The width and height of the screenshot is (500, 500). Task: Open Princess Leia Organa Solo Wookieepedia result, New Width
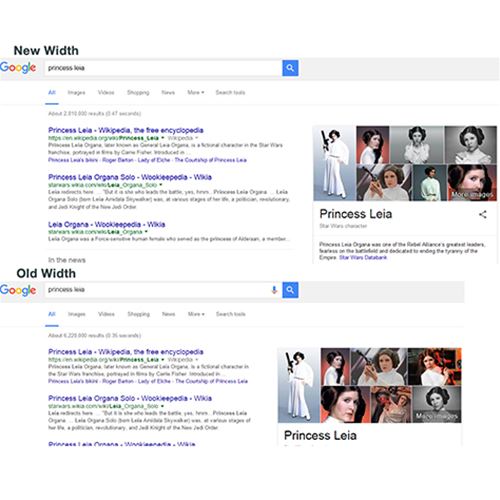pyautogui.click(x=130, y=177)
